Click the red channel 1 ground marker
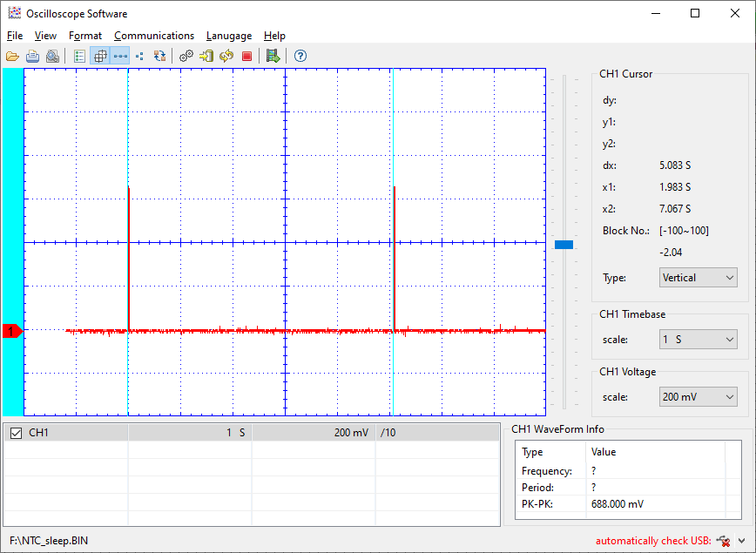The image size is (756, 553). coord(12,331)
